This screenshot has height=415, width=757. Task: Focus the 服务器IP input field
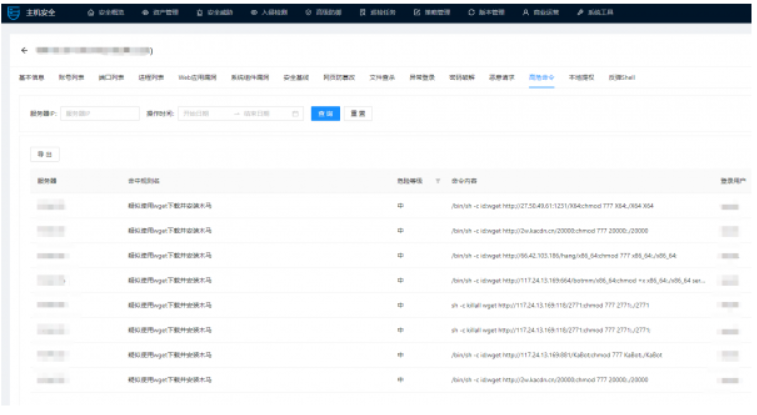(x=100, y=113)
